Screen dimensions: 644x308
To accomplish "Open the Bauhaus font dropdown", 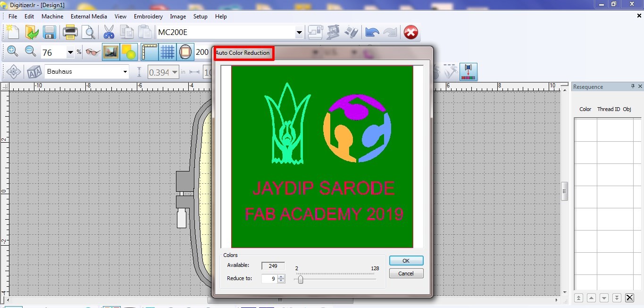I will click(125, 72).
